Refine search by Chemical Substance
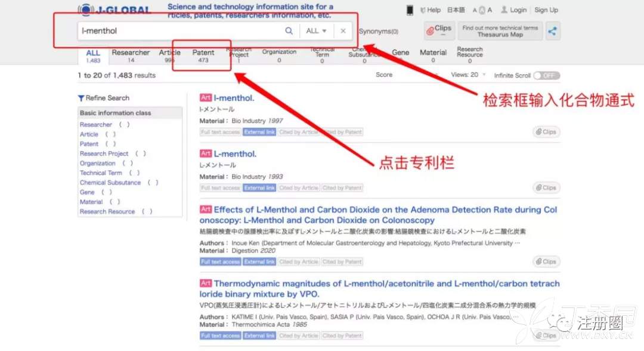The image size is (644, 351). [x=110, y=183]
